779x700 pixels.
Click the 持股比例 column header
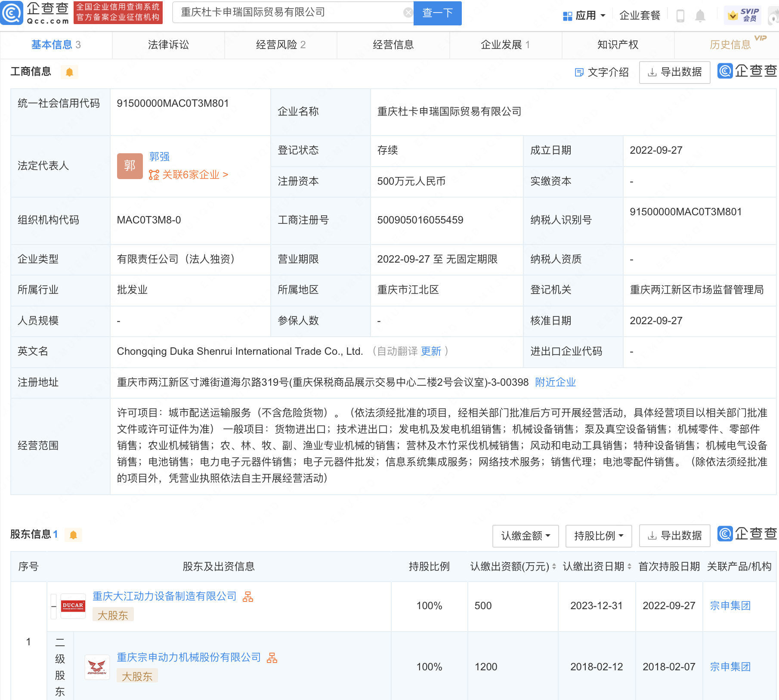(429, 567)
